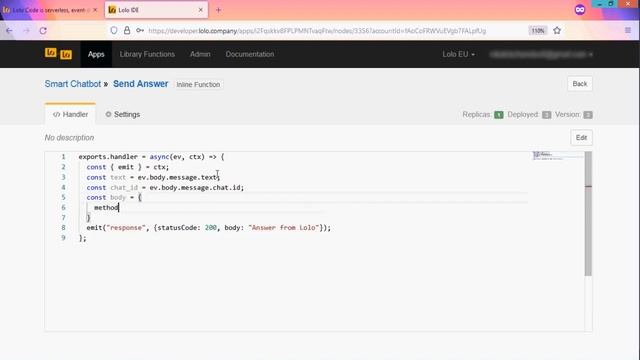
Task: Reload the page with the refresh icon
Action: click(43, 31)
